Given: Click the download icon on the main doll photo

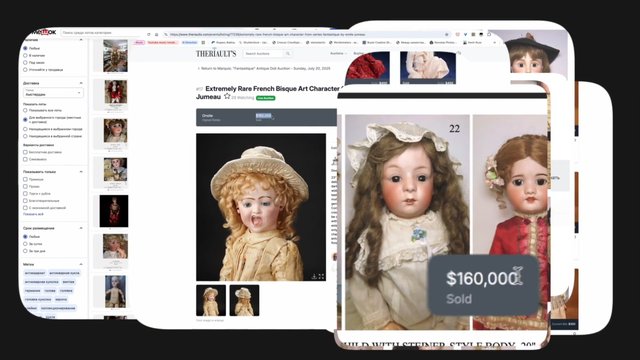Looking at the screenshot, I should (x=314, y=276).
